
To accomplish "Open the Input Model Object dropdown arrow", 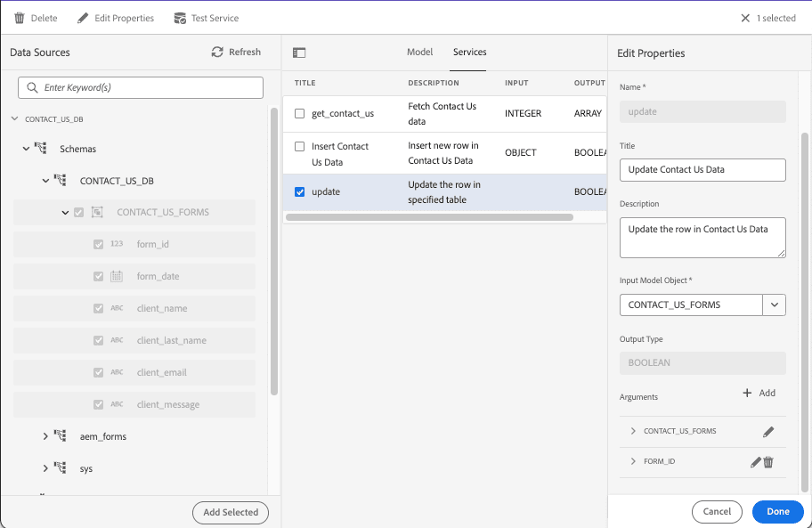I will (775, 305).
